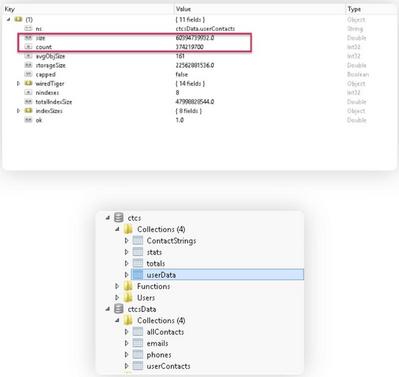Click the indexSizes object icon
The height and width of the screenshot is (377, 399).
(x=29, y=111)
